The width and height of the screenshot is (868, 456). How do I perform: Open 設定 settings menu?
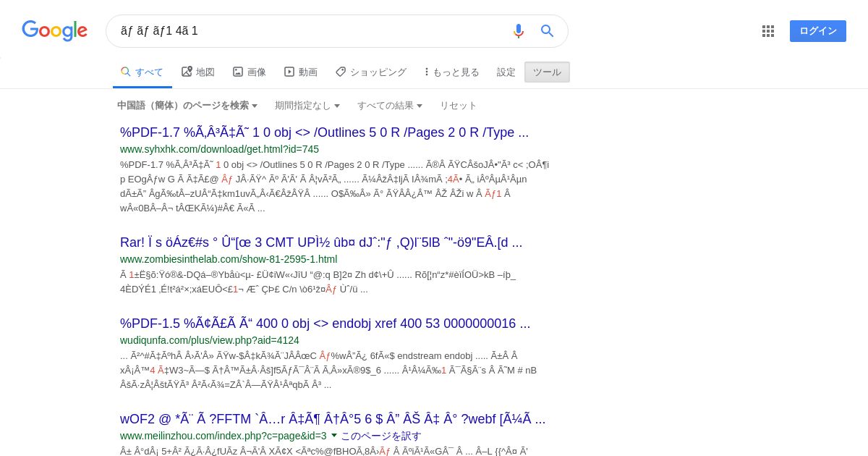[506, 72]
